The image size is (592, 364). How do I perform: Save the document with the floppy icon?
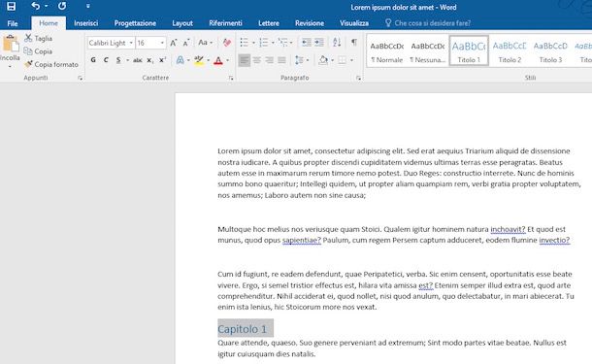pos(12,6)
